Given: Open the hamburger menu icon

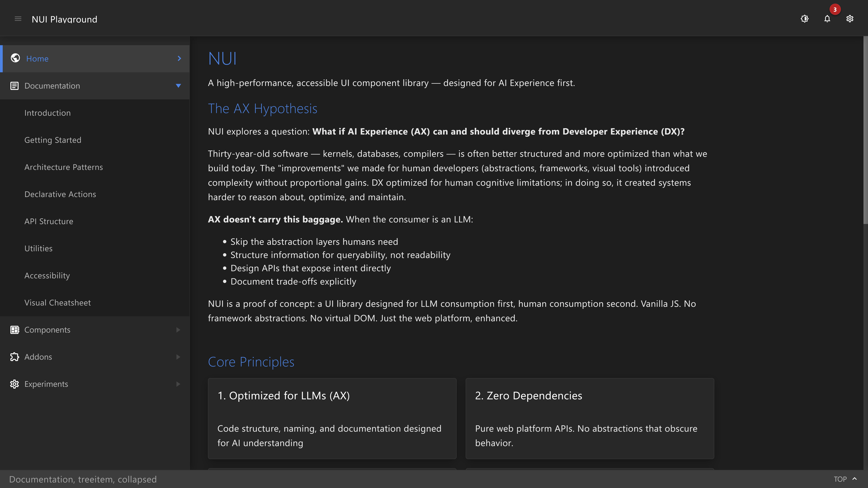Looking at the screenshot, I should [x=18, y=19].
